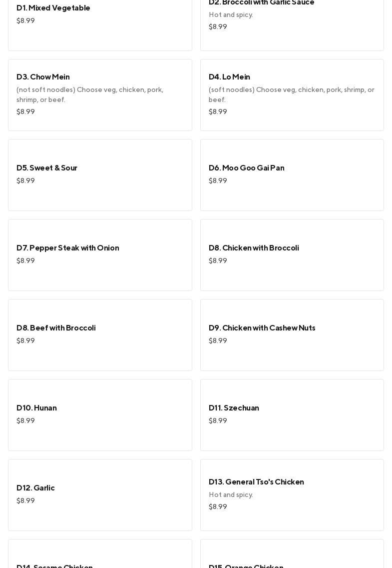Click the Chow Mein "not soft noodles" description

click(90, 94)
